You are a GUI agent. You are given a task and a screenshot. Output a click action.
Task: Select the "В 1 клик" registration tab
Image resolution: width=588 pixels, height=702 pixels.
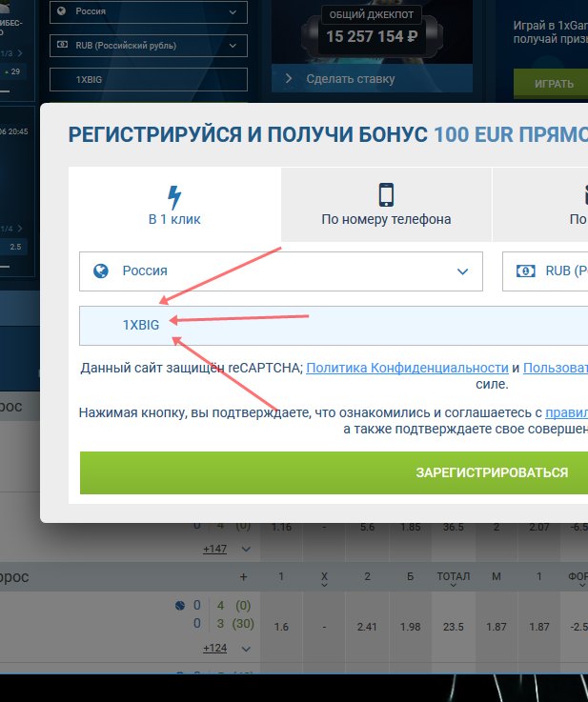click(174, 205)
